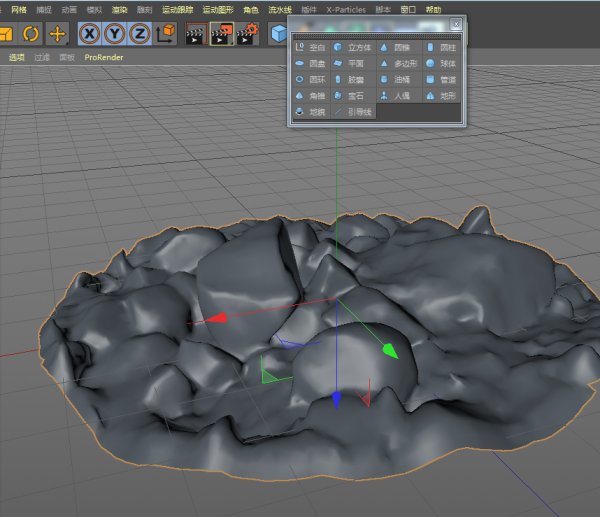Click the blue cube primitive button
Image resolution: width=600 pixels, height=517 pixels.
coord(278,34)
